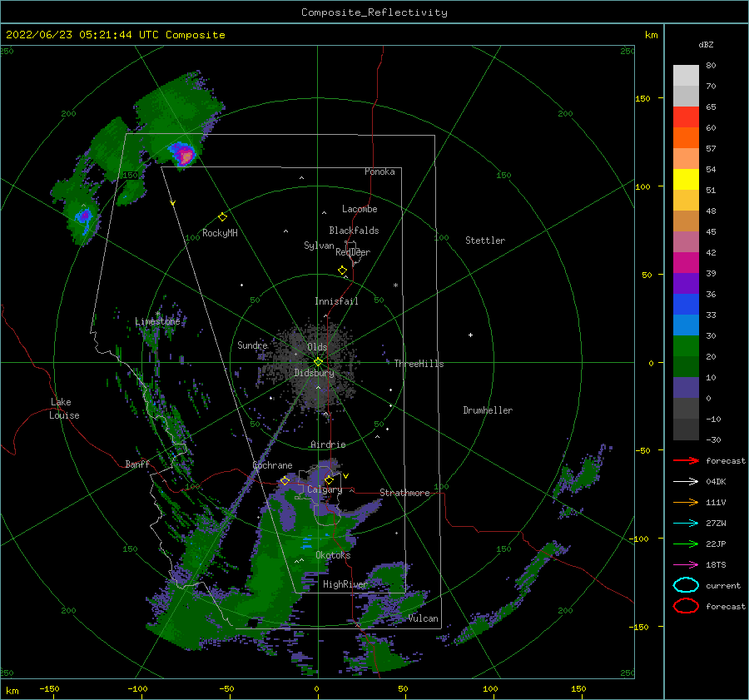Click the RockyMH label

point(220,233)
